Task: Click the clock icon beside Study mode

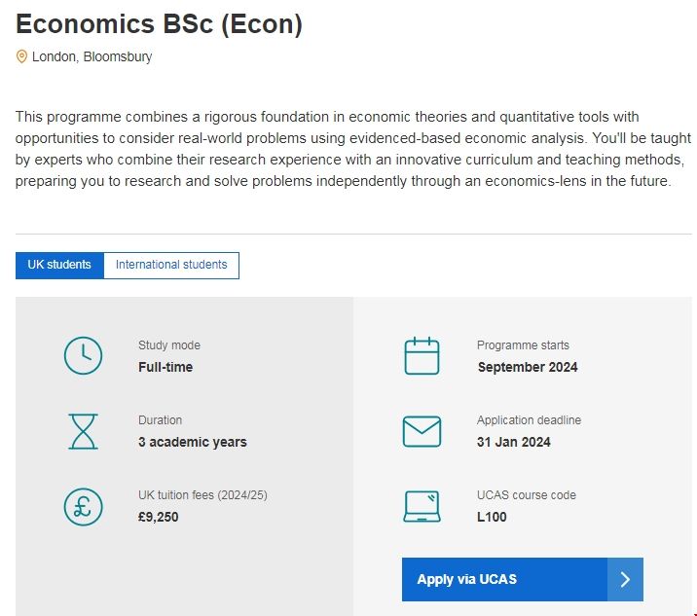Action: 83,356
